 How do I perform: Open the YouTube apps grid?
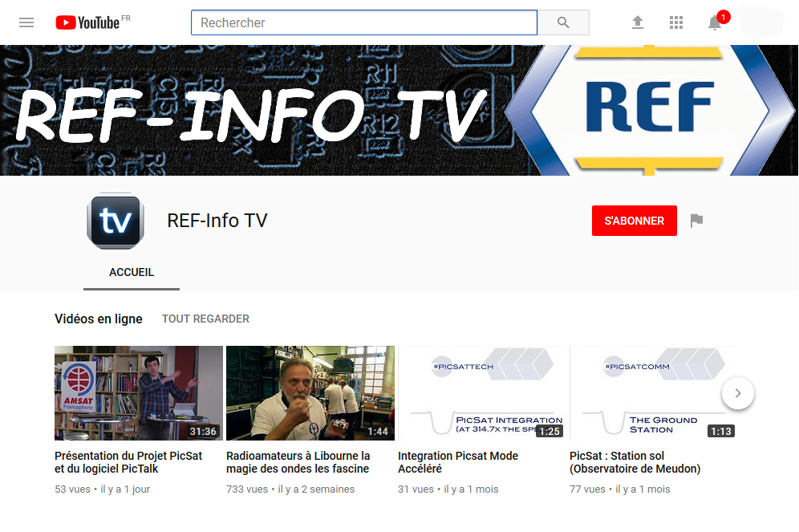click(676, 22)
